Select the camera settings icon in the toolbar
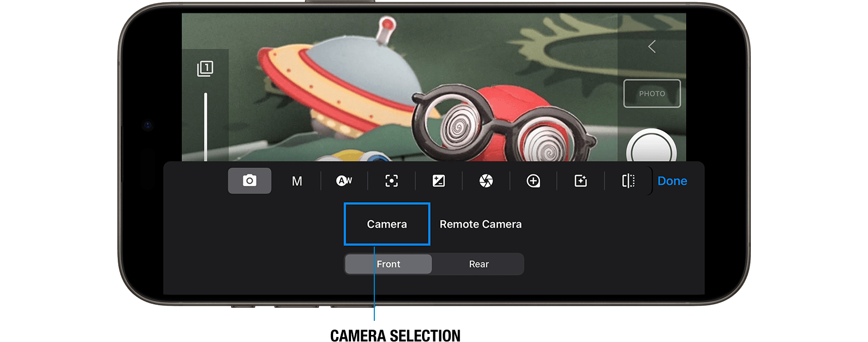Viewport: 868px width, 342px height. [x=250, y=180]
